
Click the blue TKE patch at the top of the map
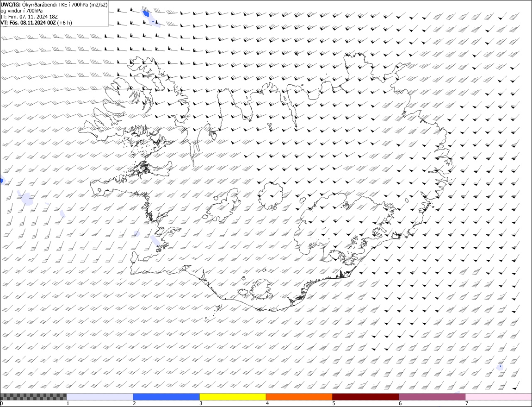(146, 13)
